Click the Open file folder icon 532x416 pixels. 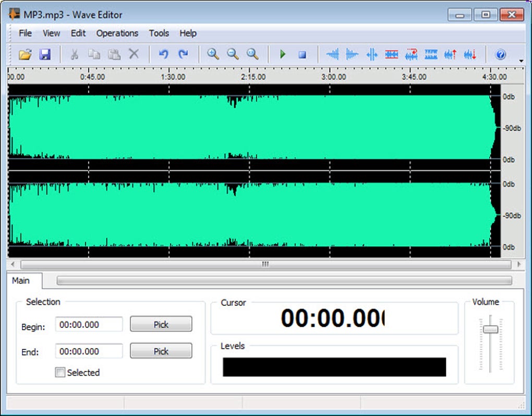tap(25, 54)
